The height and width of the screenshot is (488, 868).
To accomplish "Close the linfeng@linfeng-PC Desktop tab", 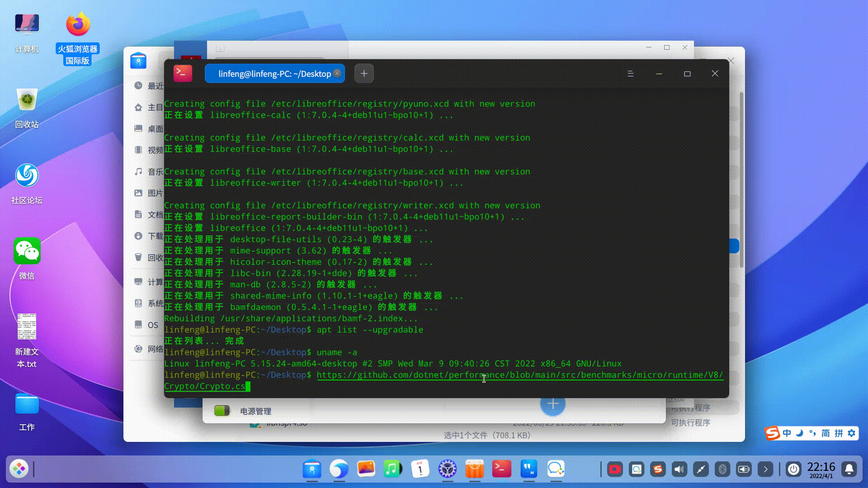I will point(337,73).
